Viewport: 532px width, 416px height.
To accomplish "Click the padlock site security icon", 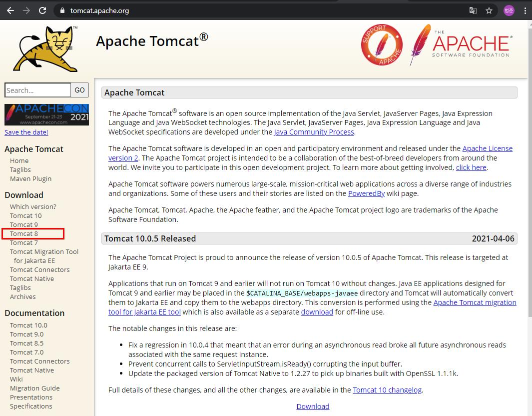I will point(62,10).
